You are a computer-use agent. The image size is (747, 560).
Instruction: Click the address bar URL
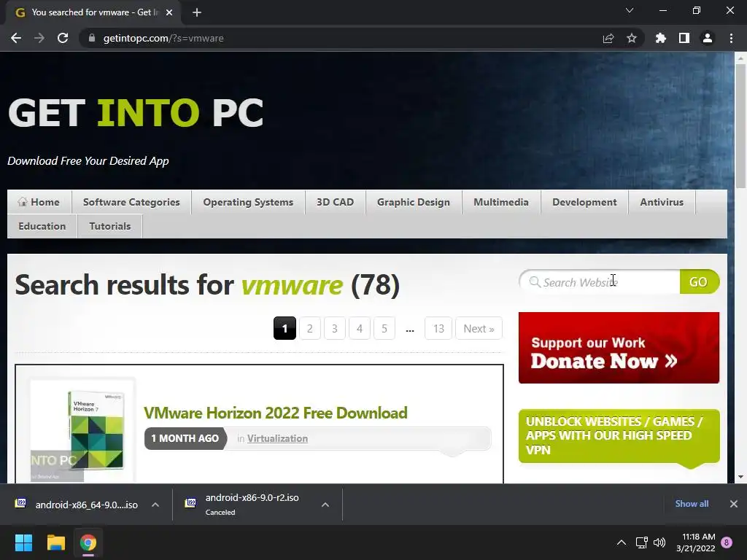click(163, 38)
